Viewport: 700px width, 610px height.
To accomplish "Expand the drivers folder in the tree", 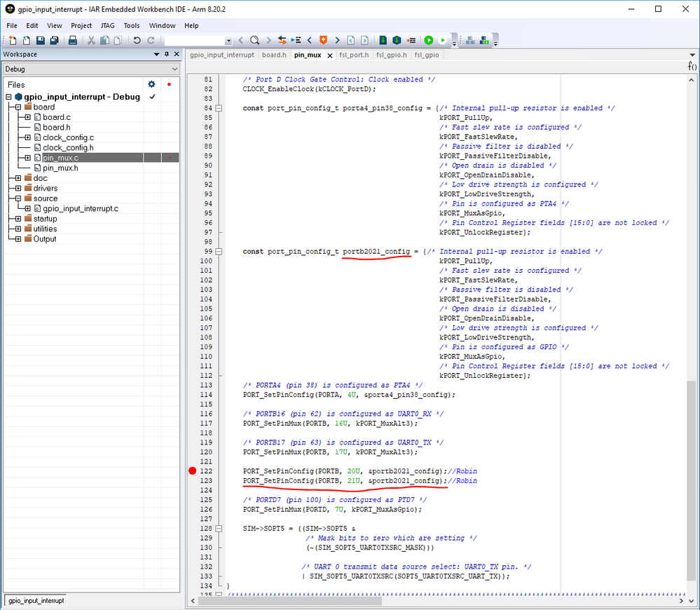I will [x=18, y=188].
